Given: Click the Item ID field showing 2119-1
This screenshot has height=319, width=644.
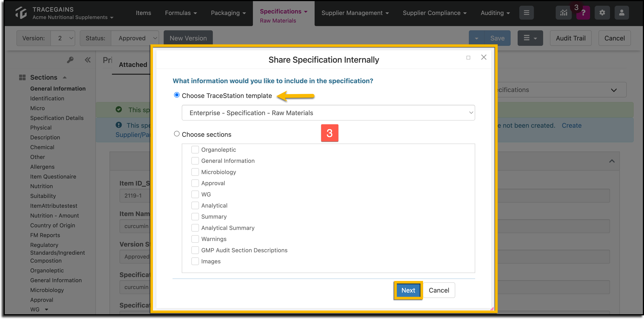Looking at the screenshot, I should (135, 195).
